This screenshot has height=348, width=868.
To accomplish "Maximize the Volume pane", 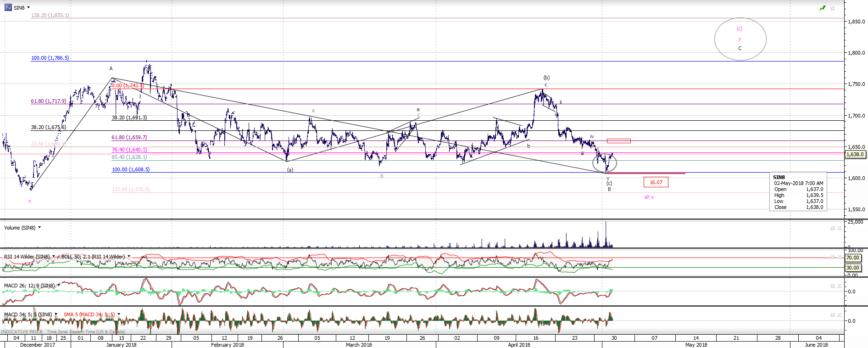I will (x=832, y=228).
